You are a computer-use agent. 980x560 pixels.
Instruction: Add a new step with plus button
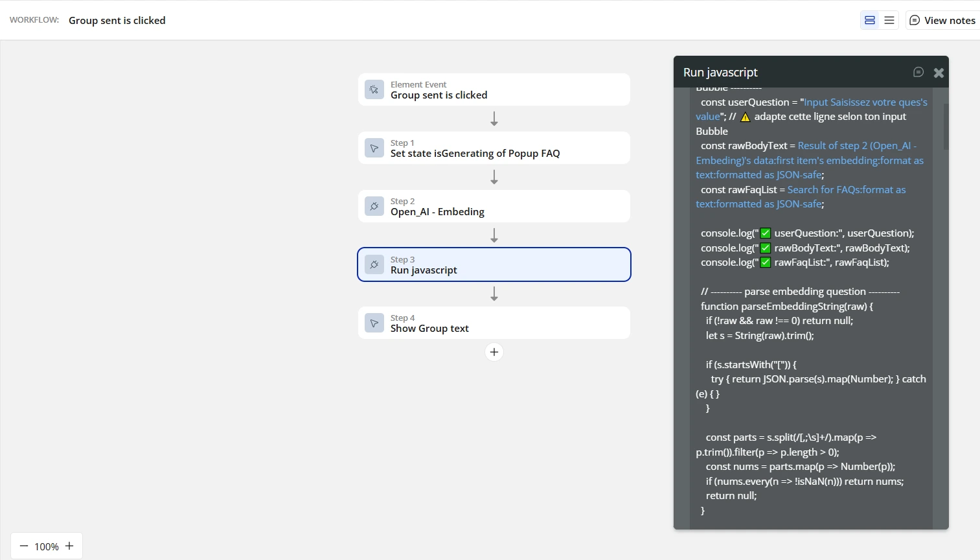[494, 352]
